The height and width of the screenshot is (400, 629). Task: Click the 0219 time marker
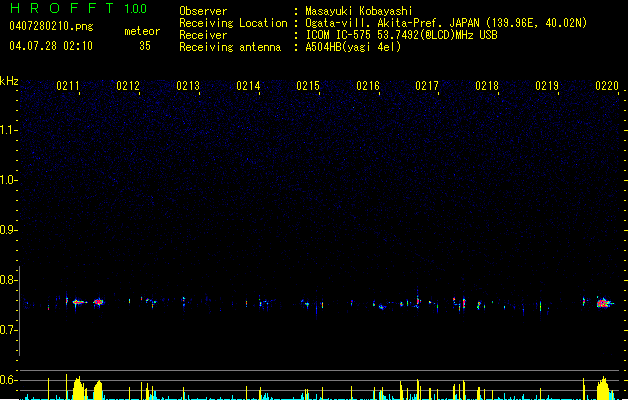tap(547, 86)
